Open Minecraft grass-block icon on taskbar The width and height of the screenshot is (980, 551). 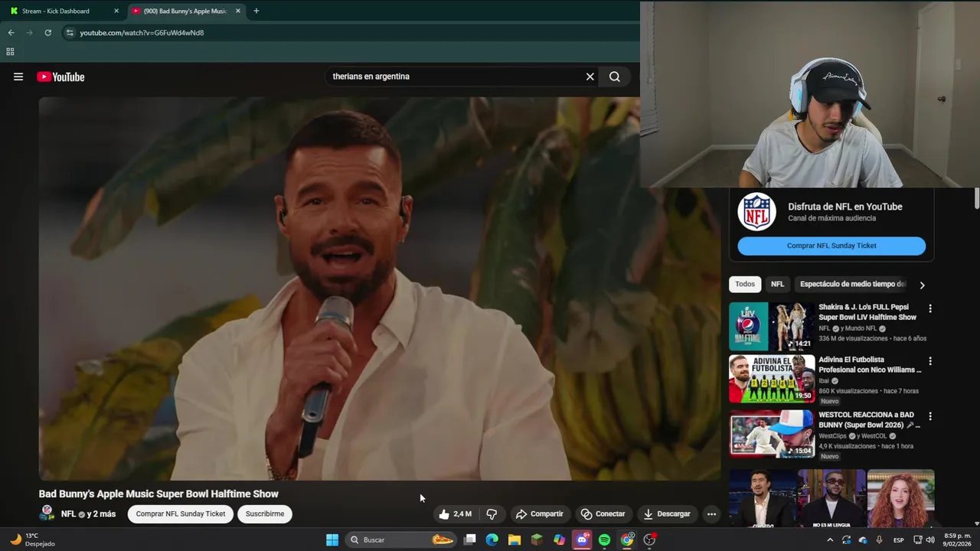click(537, 540)
